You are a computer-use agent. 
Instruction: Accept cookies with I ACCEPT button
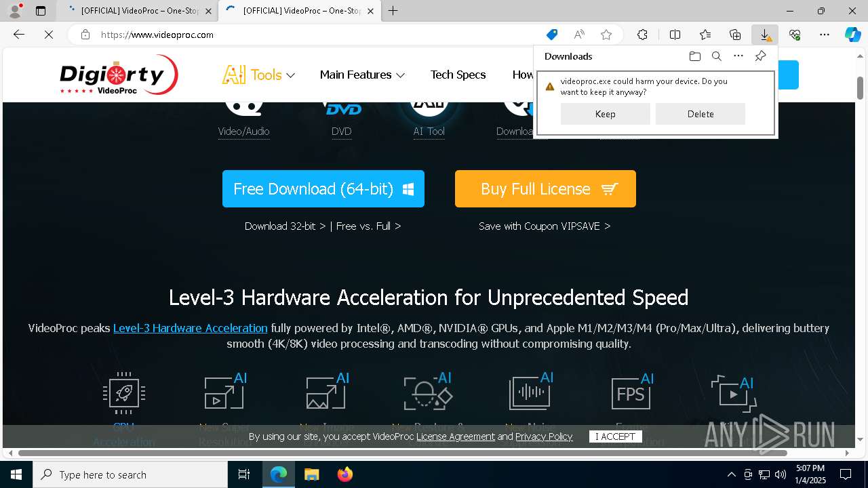pyautogui.click(x=615, y=436)
